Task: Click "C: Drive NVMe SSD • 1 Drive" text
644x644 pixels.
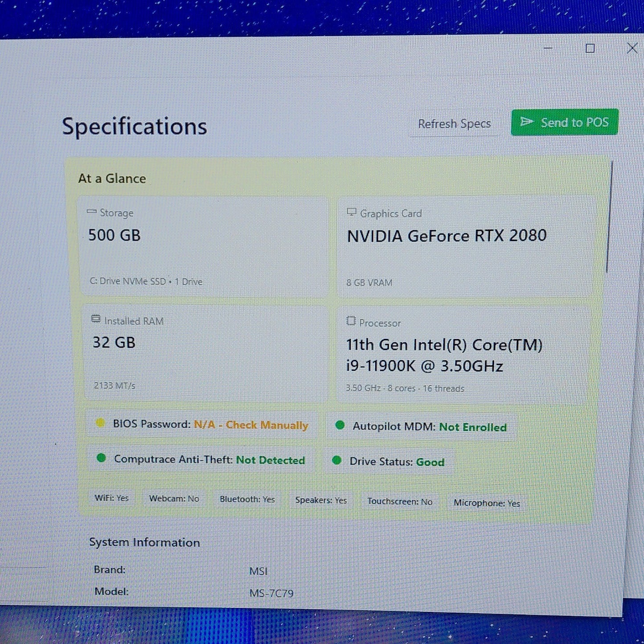Action: coord(146,282)
